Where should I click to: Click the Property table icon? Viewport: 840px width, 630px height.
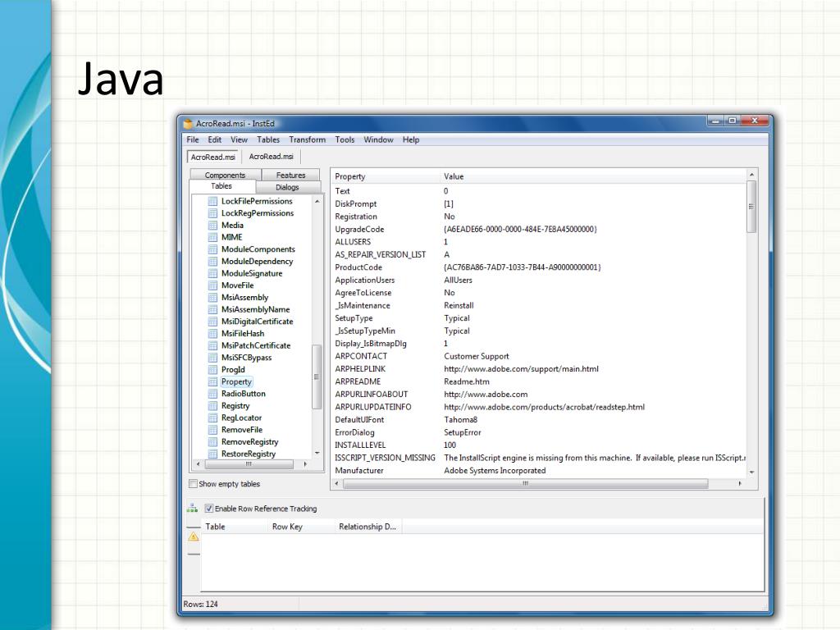(x=212, y=382)
